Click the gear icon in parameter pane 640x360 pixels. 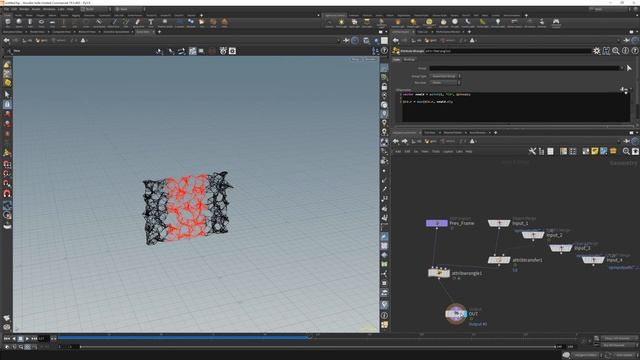coord(597,51)
